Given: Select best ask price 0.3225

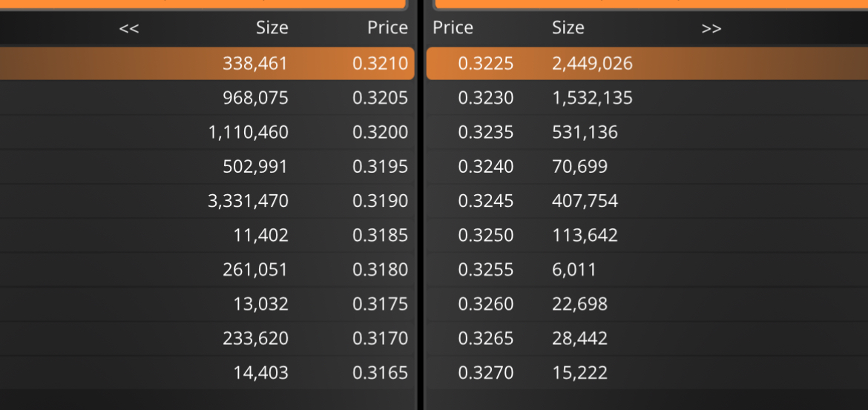Looking at the screenshot, I should [x=485, y=63].
